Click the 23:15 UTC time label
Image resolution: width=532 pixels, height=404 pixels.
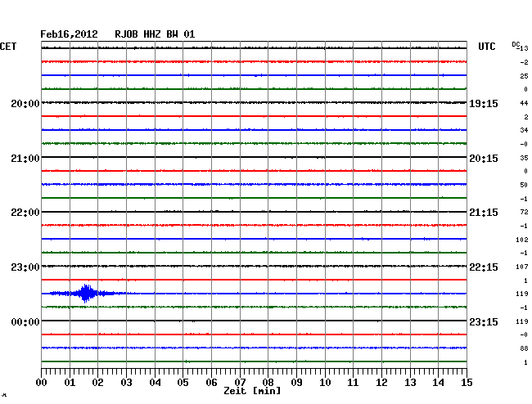pos(484,321)
